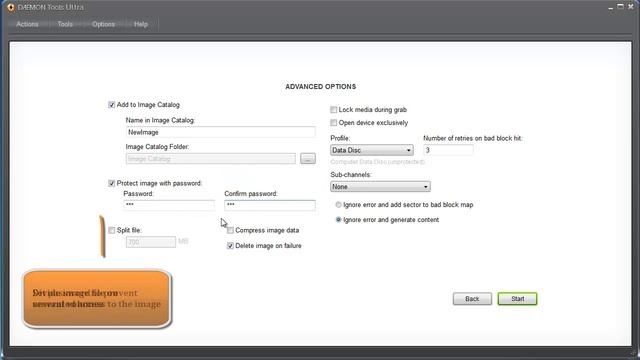
Task: Click the Password input field
Action: click(x=169, y=205)
